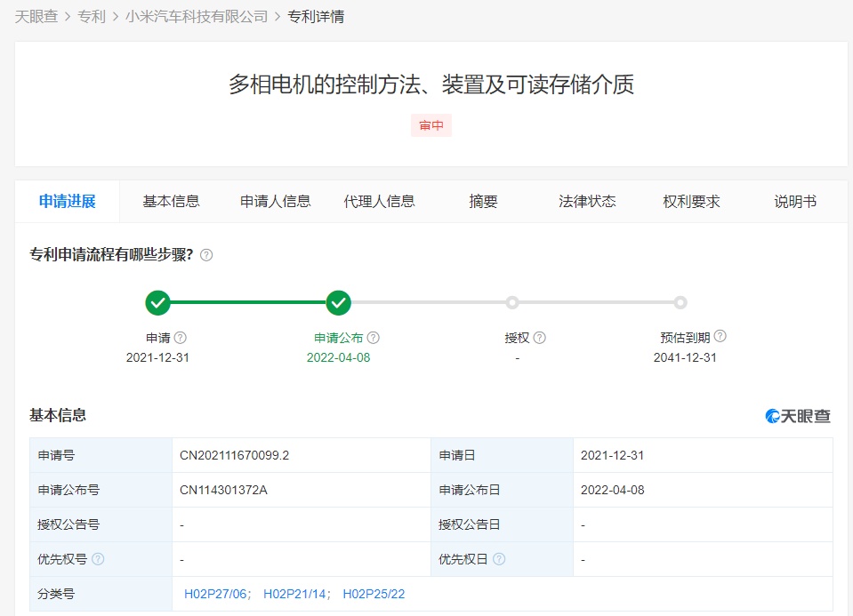Open classification link H02P21/14
This screenshot has height=616, width=853.
(x=294, y=594)
